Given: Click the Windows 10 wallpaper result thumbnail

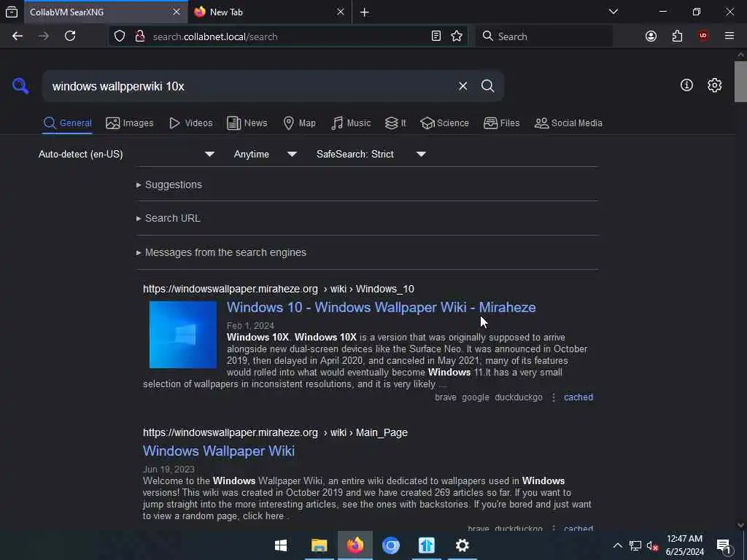Looking at the screenshot, I should pyautogui.click(x=183, y=335).
